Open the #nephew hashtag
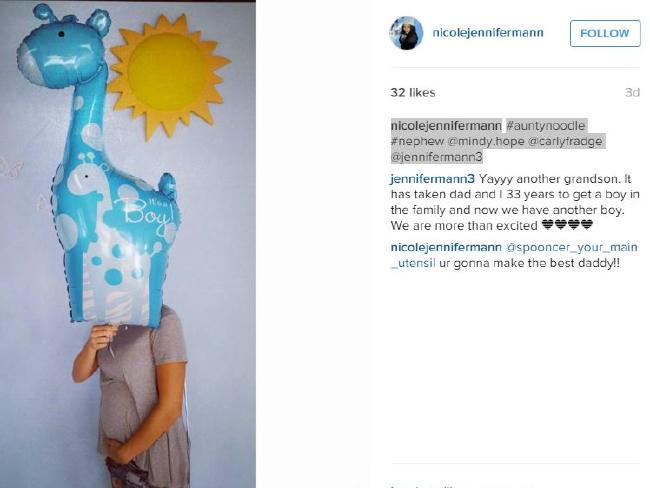Viewport: 650px width, 488px height. [417, 141]
